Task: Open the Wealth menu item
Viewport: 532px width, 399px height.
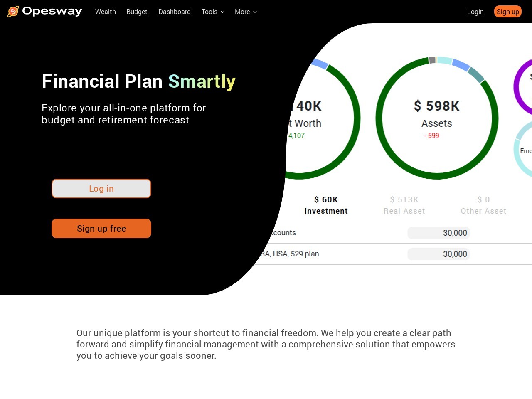Action: click(106, 12)
